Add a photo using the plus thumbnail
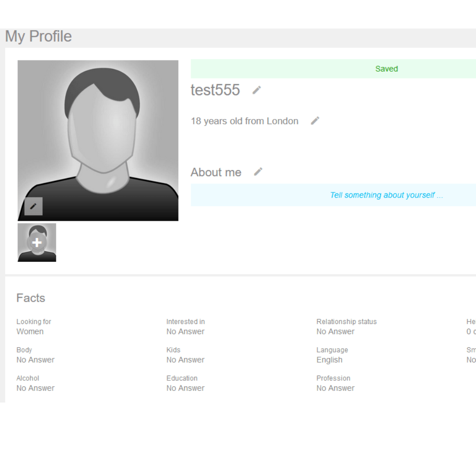Viewport: 476px width, 476px height. (37, 242)
